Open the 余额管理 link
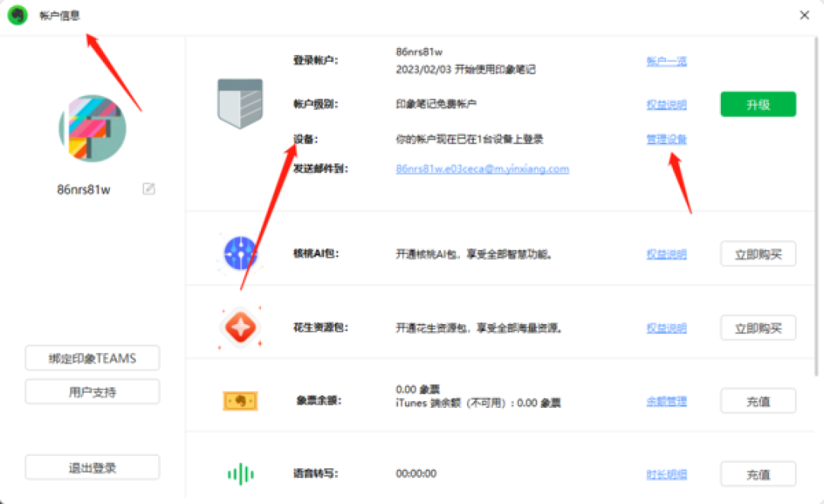The image size is (824, 504). pyautogui.click(x=666, y=401)
